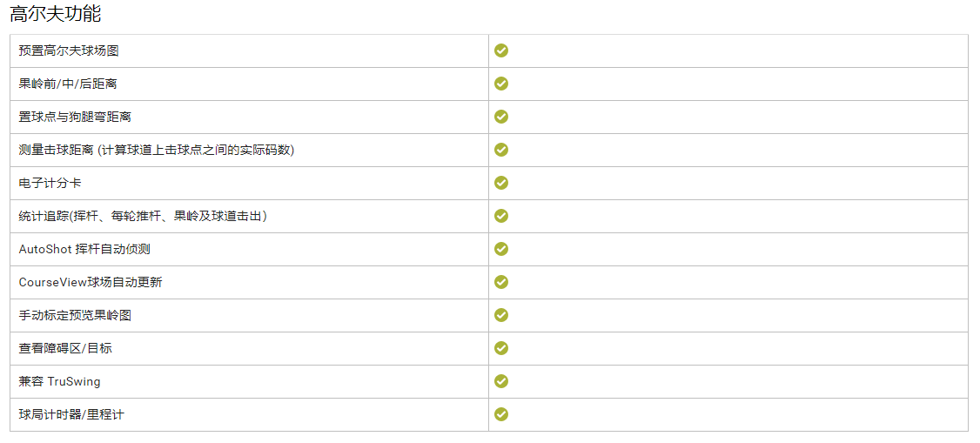980x443 pixels.
Task: Click the 查看障碍区/目标 label
Action: click(65, 349)
